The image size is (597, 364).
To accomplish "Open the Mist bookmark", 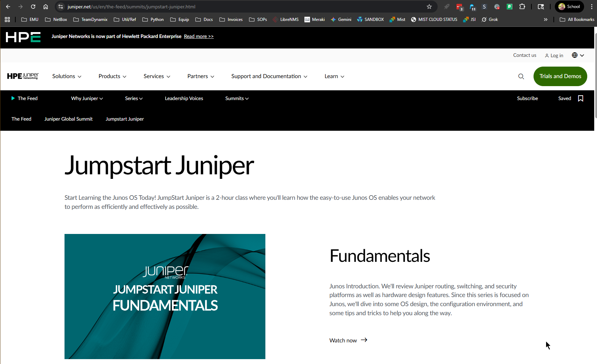I will click(x=398, y=20).
